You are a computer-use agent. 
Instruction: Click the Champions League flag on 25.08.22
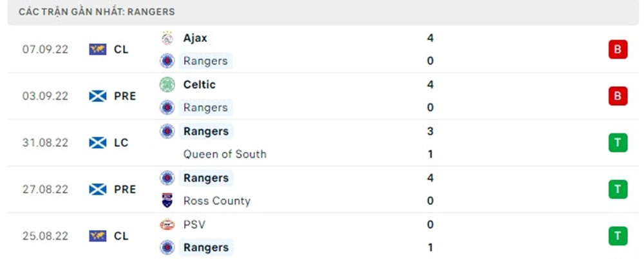98,236
